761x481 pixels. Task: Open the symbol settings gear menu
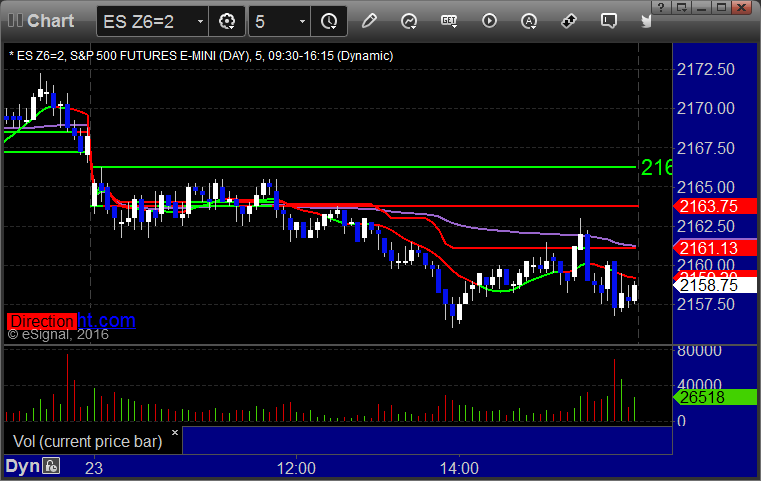[x=227, y=21]
